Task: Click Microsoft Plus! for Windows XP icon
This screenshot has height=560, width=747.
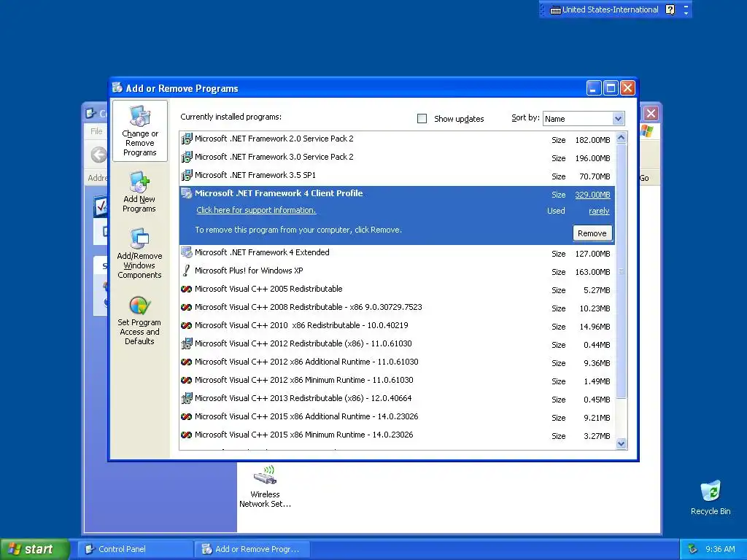Action: [x=187, y=271]
